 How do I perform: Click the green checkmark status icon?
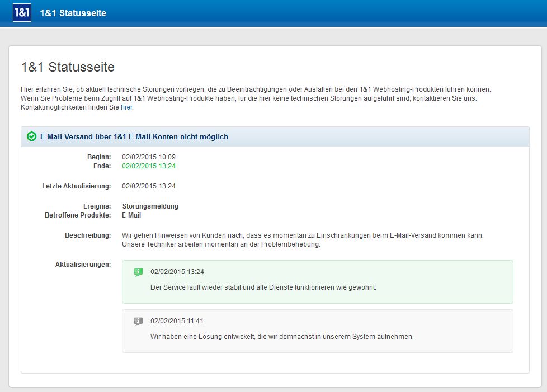(x=31, y=136)
